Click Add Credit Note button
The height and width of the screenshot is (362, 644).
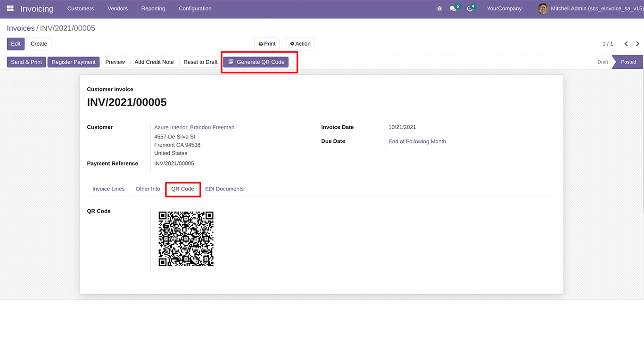click(154, 62)
